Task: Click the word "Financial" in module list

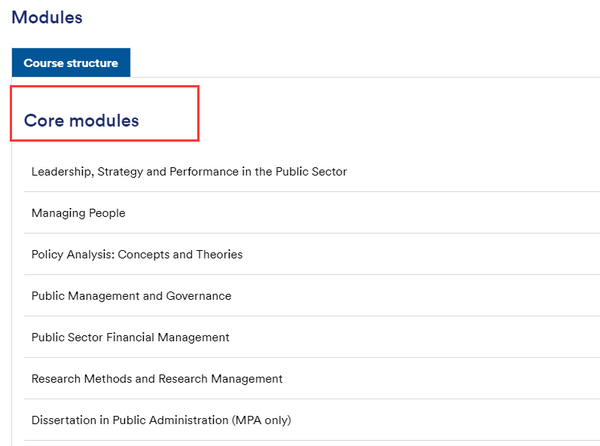Action: [130, 337]
